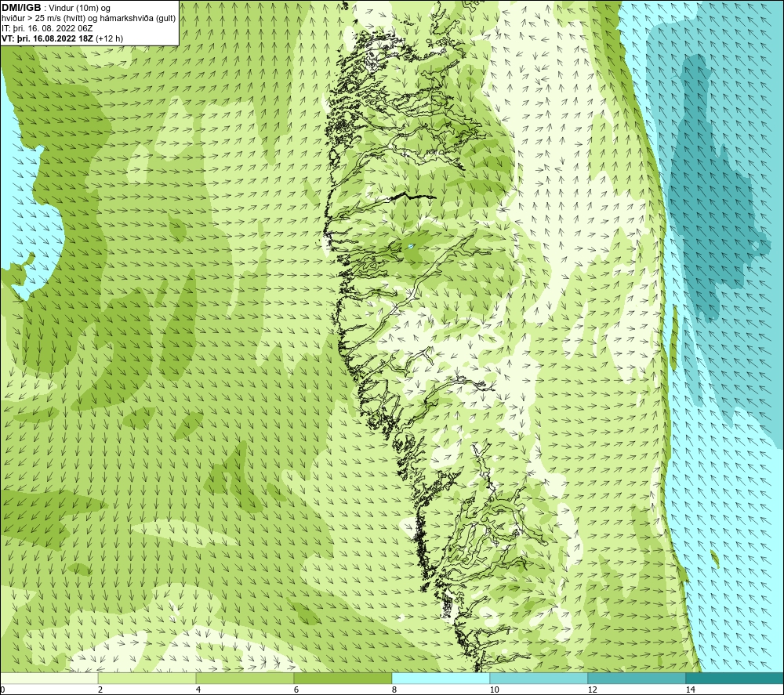Click the darkest teal swatch above 14 m/s

coord(735,678)
